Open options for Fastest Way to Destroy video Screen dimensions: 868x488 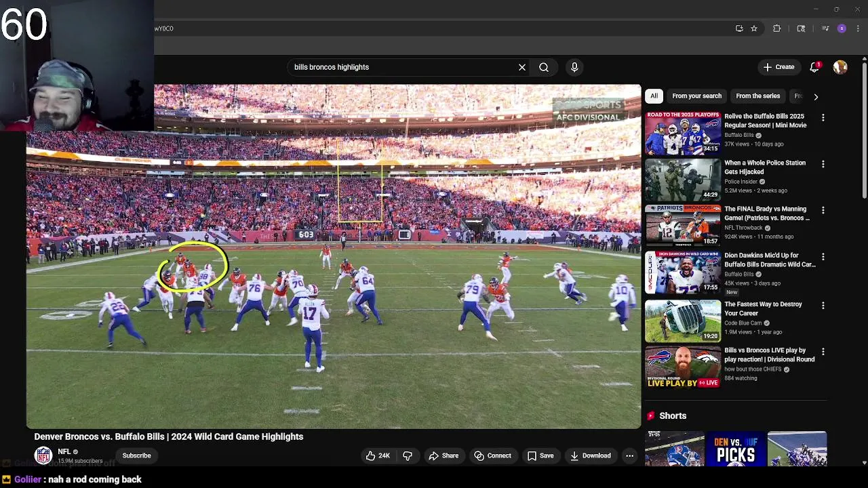tap(823, 305)
